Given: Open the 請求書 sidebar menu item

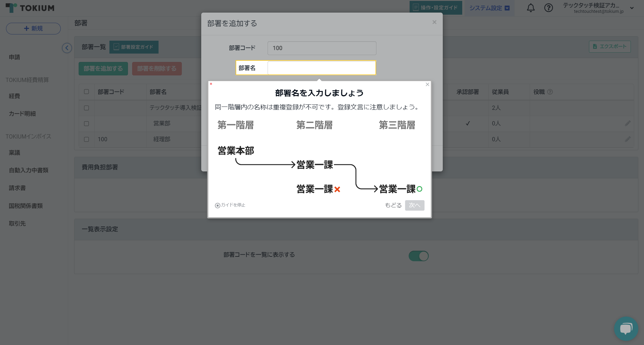Looking at the screenshot, I should pos(17,188).
